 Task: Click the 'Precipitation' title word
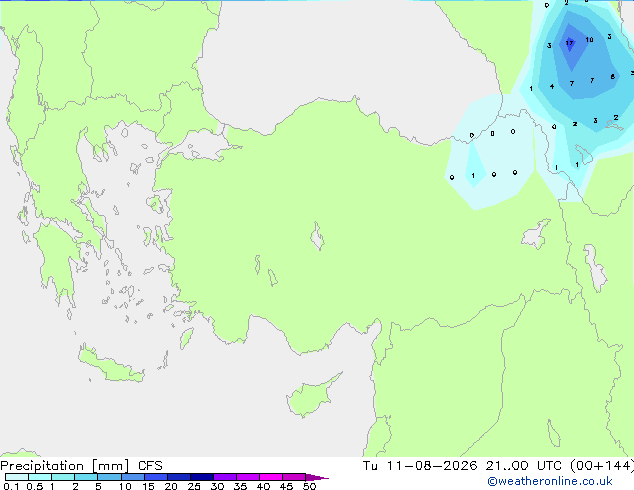pyautogui.click(x=42, y=466)
